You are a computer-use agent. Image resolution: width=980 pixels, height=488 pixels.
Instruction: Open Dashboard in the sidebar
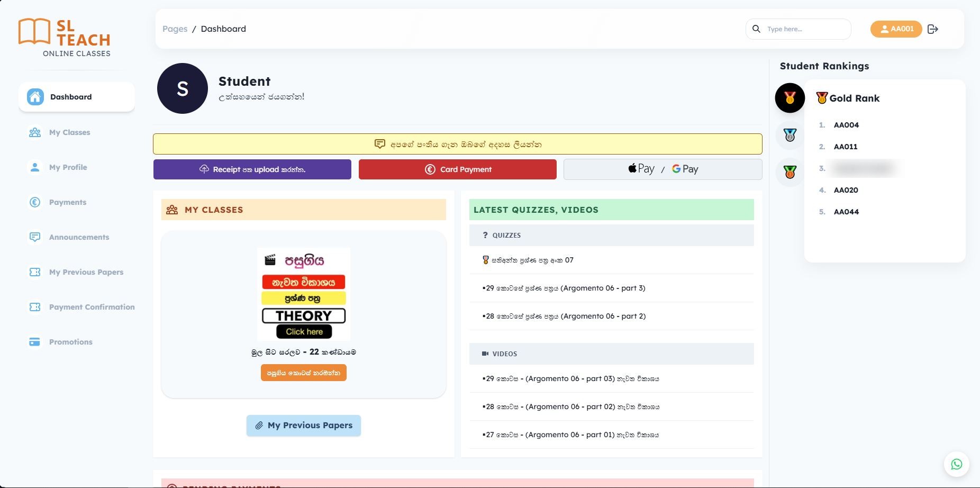point(77,97)
